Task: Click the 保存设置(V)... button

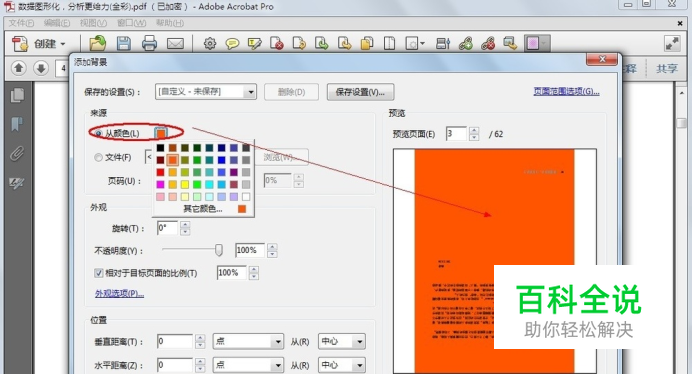Action: tap(360, 92)
